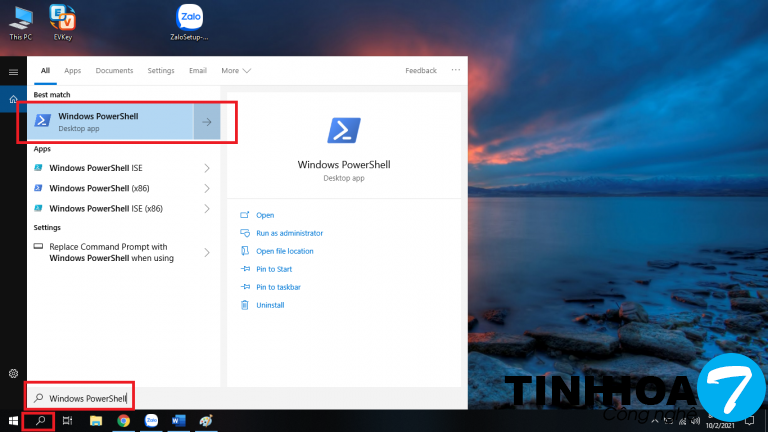Send feedback via the Feedback link
This screenshot has width=768, height=432.
pos(421,71)
